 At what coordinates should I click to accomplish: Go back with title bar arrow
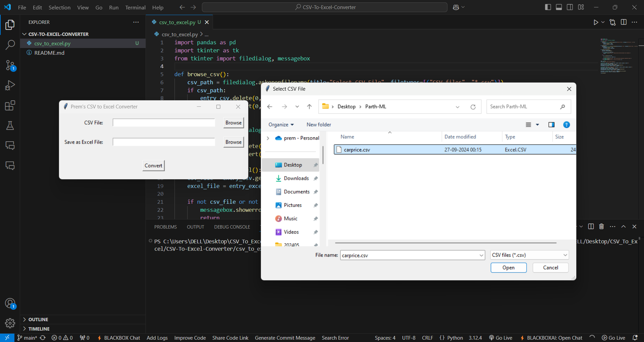[x=182, y=7]
